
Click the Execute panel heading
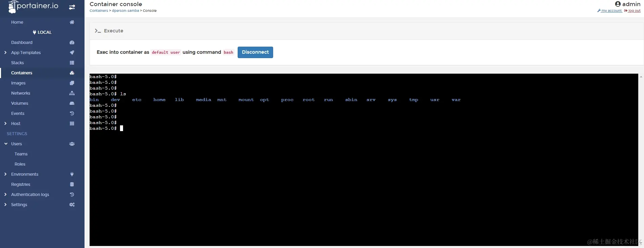pyautogui.click(x=114, y=31)
